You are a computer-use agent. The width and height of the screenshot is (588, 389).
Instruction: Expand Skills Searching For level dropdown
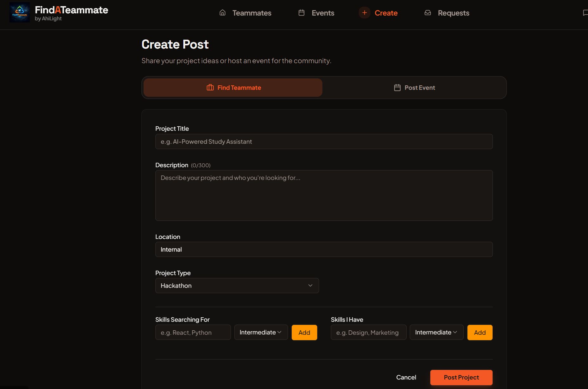(261, 332)
